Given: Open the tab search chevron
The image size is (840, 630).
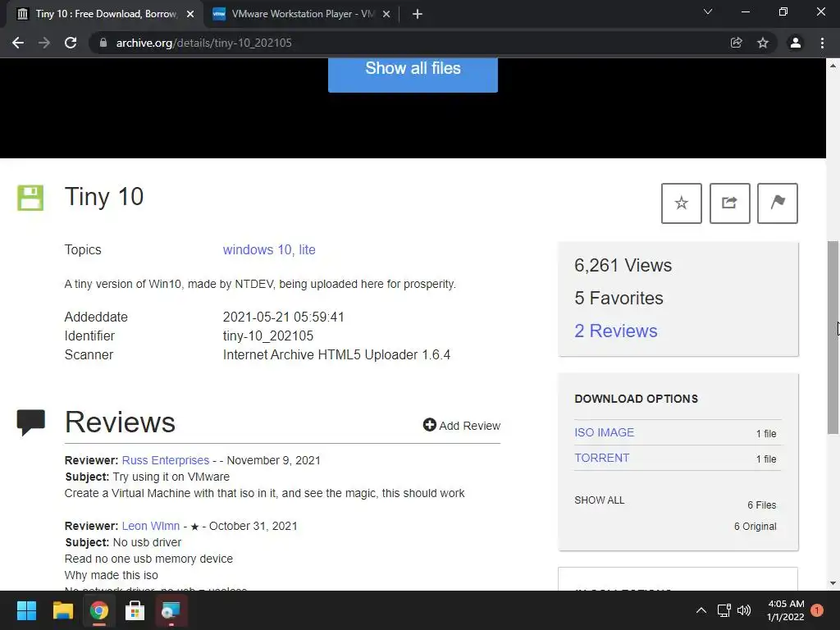Looking at the screenshot, I should [708, 11].
